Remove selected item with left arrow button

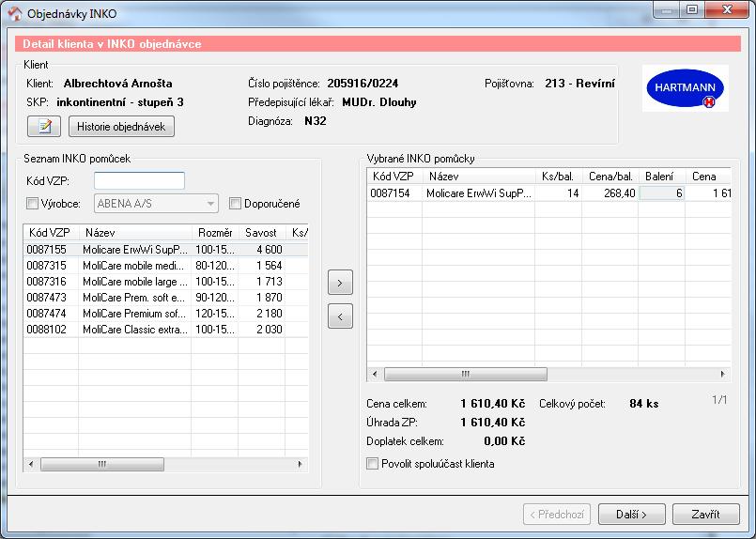tap(340, 316)
